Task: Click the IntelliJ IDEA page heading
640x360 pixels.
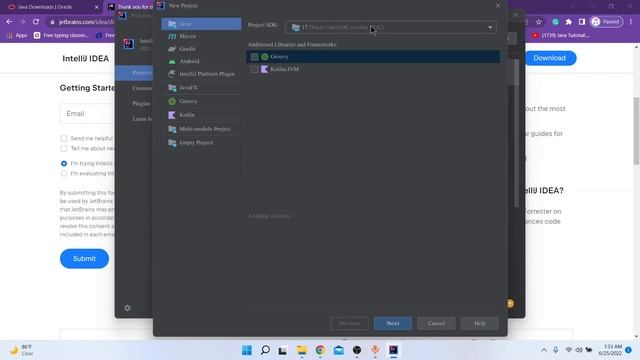Action: coord(86,58)
